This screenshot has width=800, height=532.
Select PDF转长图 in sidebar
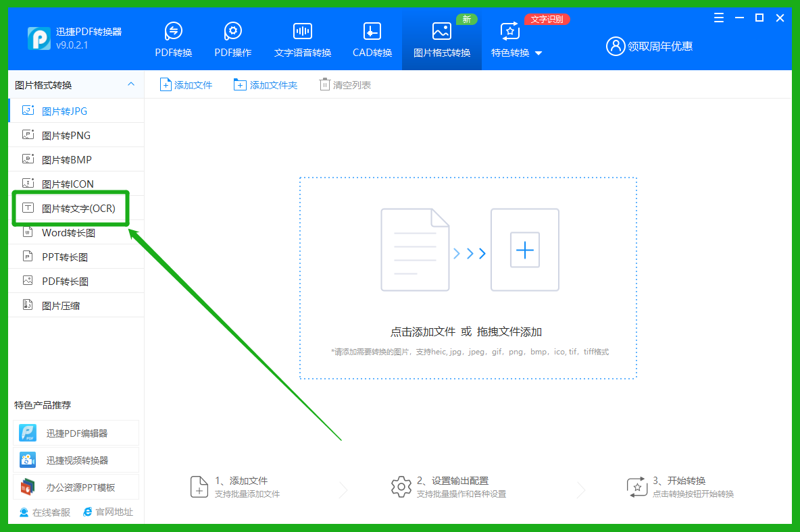click(x=76, y=282)
